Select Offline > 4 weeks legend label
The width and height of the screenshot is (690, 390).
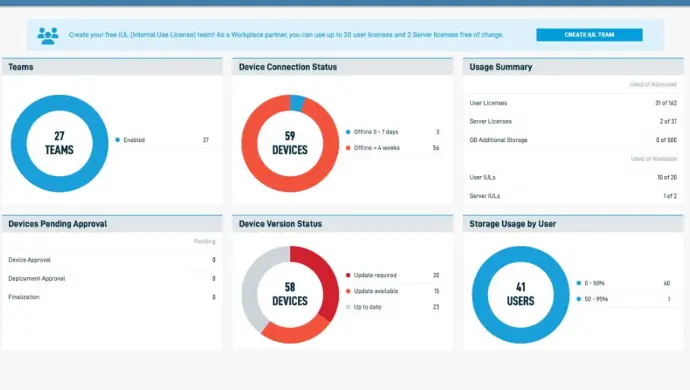pos(377,148)
